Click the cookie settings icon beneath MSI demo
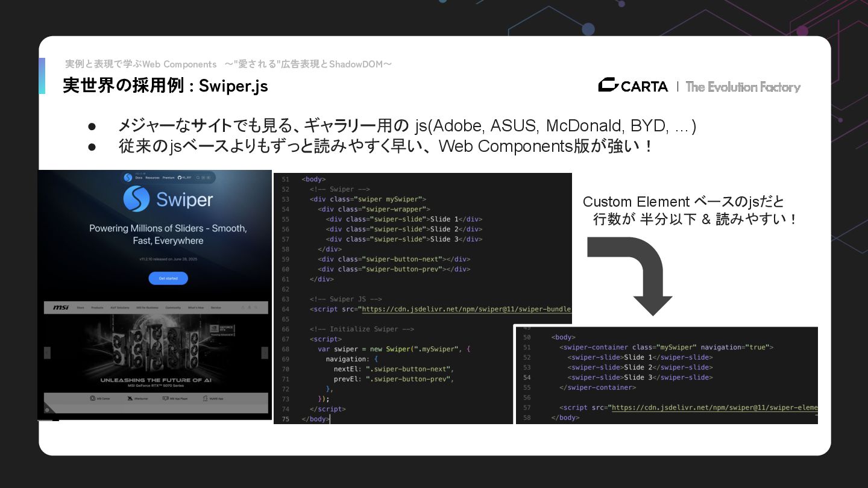The image size is (868, 488). (x=47, y=410)
